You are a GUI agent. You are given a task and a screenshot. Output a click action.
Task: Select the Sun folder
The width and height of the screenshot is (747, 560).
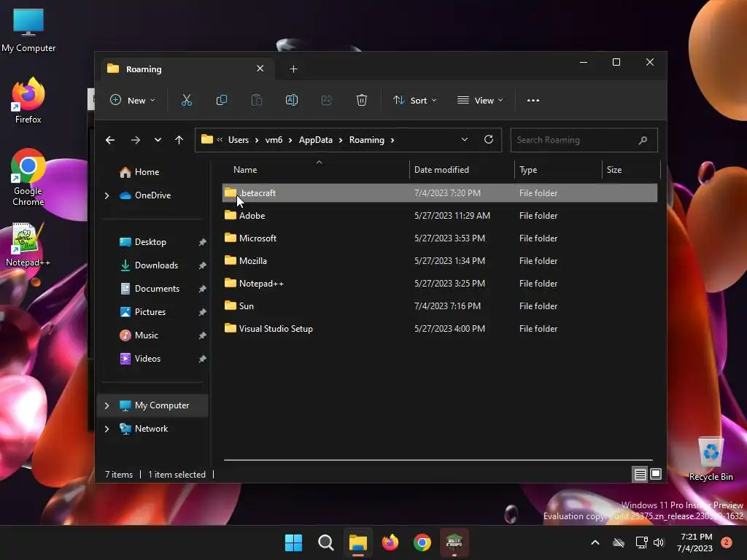[x=440, y=306]
